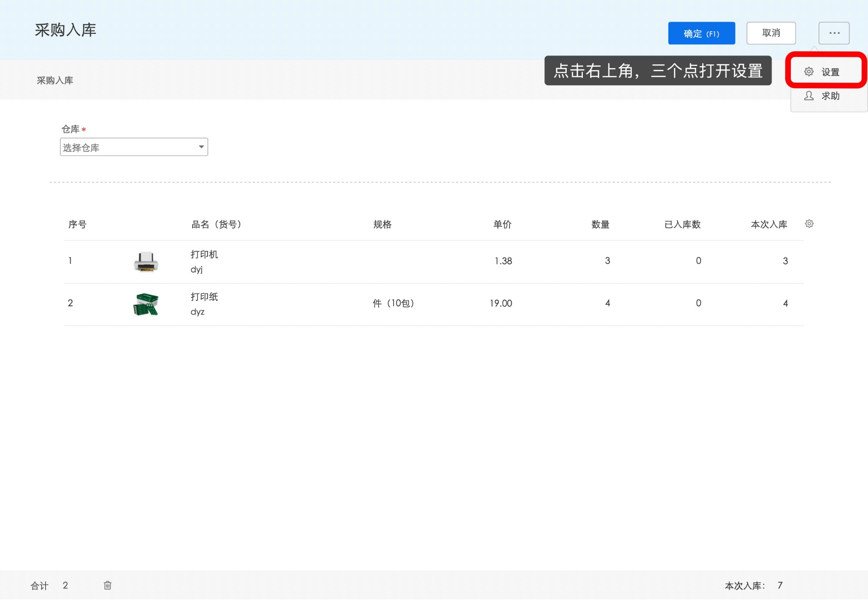Viewport: 868px width, 600px height.
Task: Click the 数量 value 3 in 打印机 row
Action: [608, 260]
